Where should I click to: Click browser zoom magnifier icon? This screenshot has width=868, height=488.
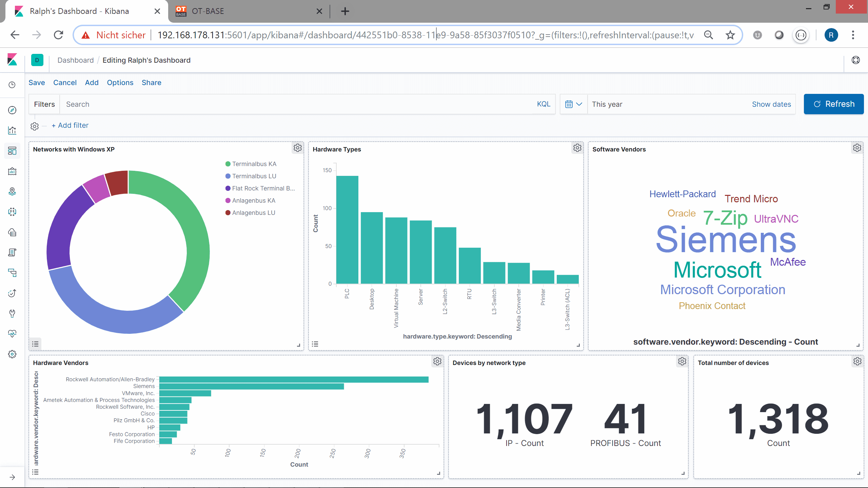click(708, 35)
